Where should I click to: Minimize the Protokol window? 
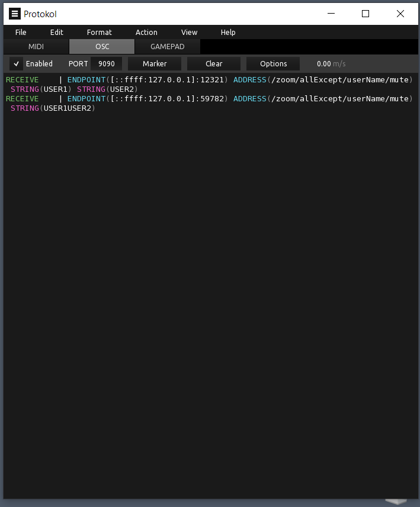click(331, 14)
